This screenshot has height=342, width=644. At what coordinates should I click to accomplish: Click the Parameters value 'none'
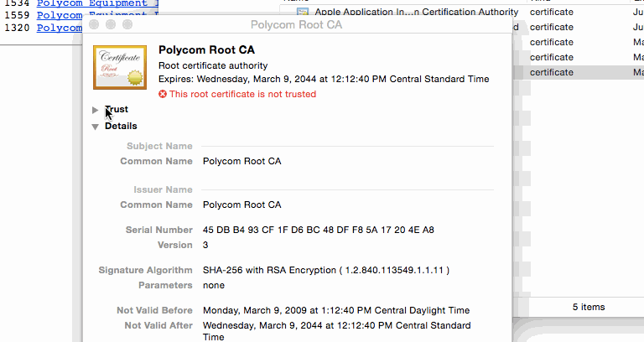click(x=214, y=285)
